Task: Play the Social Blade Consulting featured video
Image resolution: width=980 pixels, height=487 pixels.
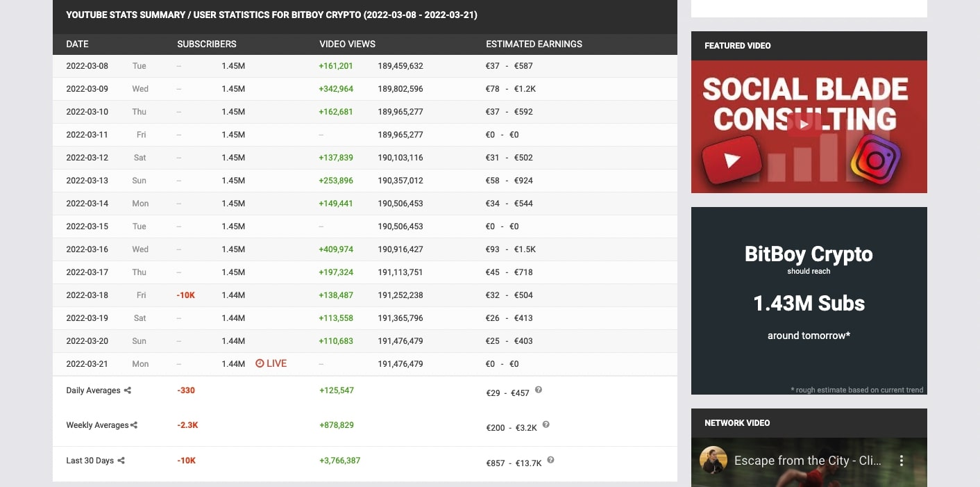Action: (x=803, y=124)
